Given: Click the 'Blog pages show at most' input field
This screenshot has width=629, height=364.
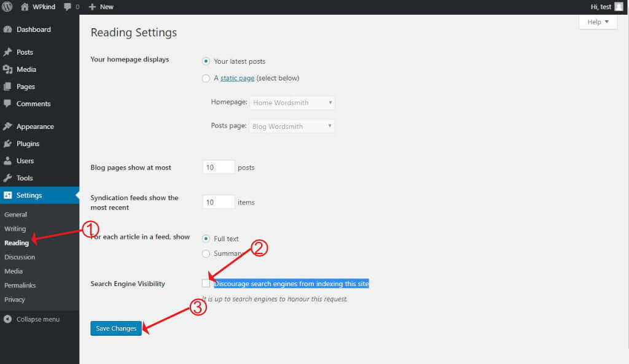Looking at the screenshot, I should 218,166.
